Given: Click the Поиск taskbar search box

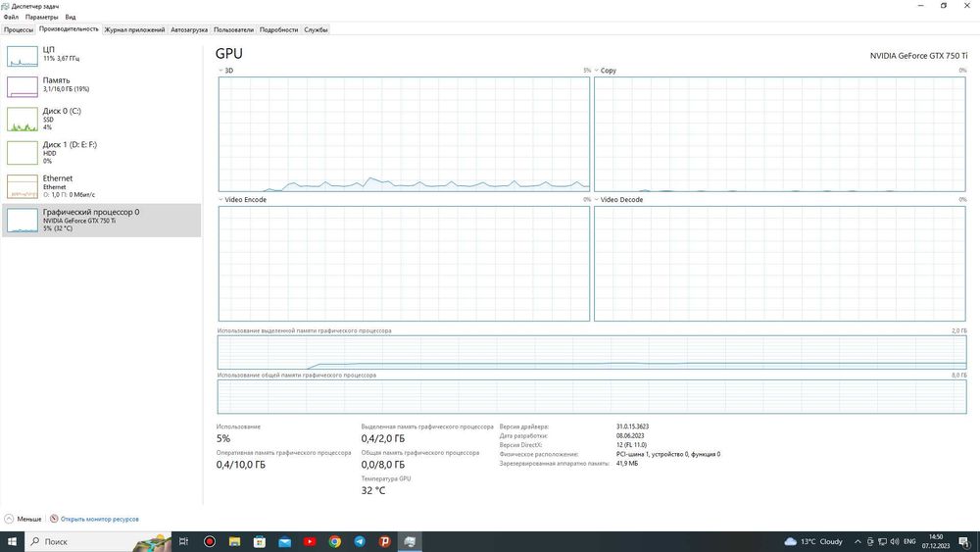Looking at the screenshot, I should coord(97,541).
